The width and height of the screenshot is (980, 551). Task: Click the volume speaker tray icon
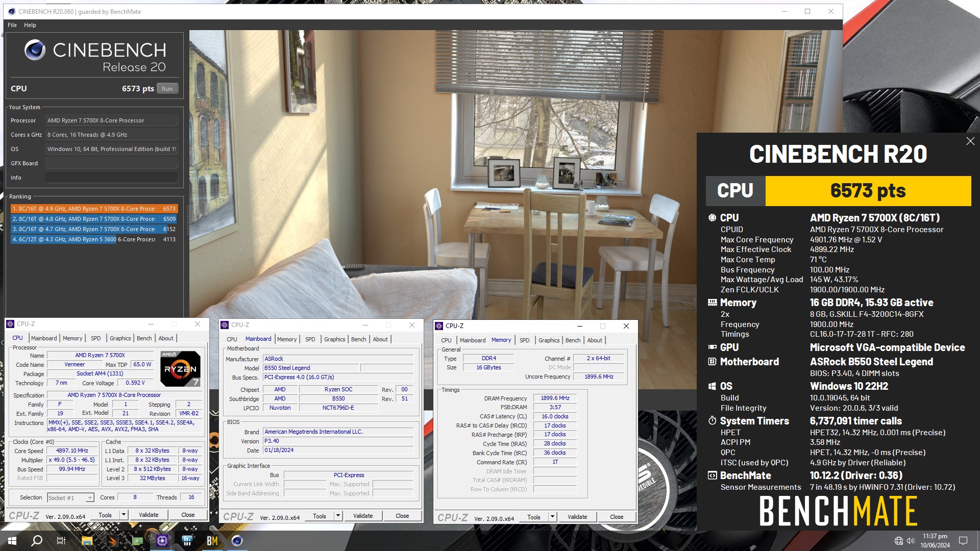coord(911,541)
